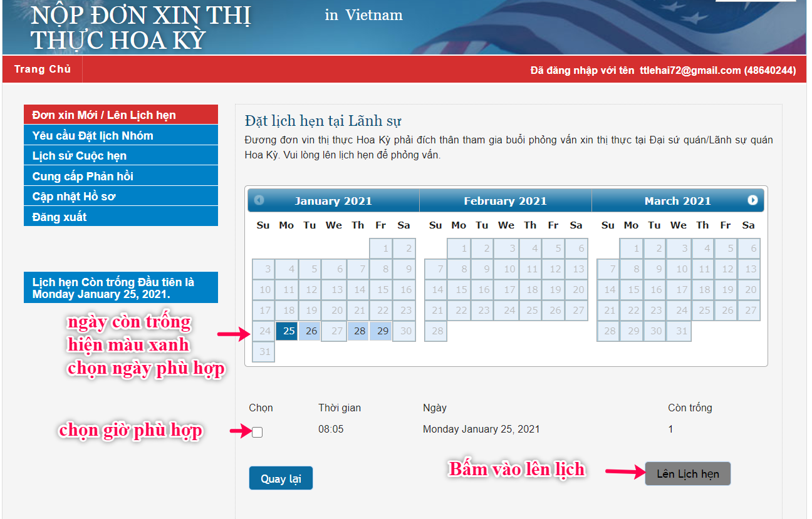
Task: Click March 31 calendar cell
Action: tap(679, 331)
